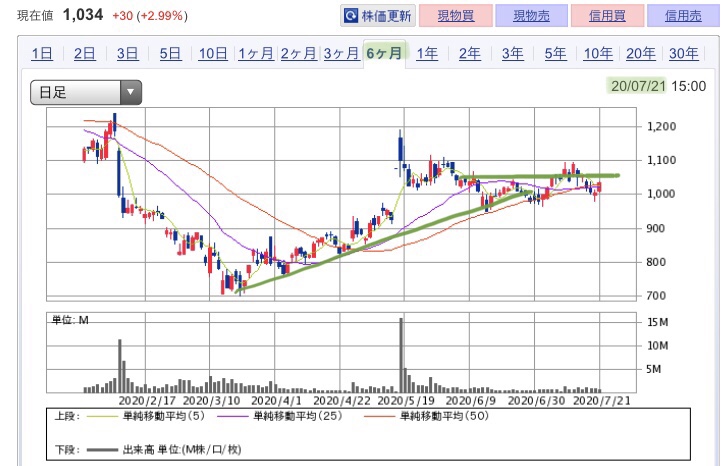Click the 20/07/21 date stamp
Image resolution: width=722 pixels, height=466 pixels.
coord(638,86)
